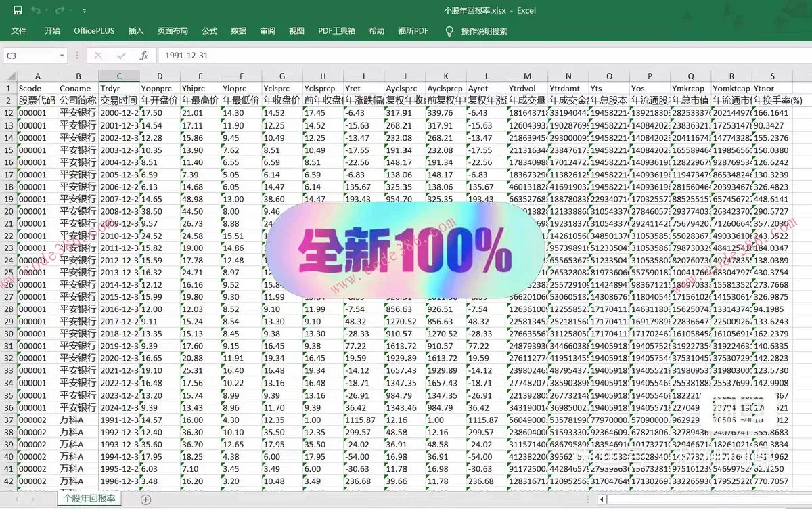
Task: Open the Quick Access Toolbar customize arrow
Action: point(84,11)
